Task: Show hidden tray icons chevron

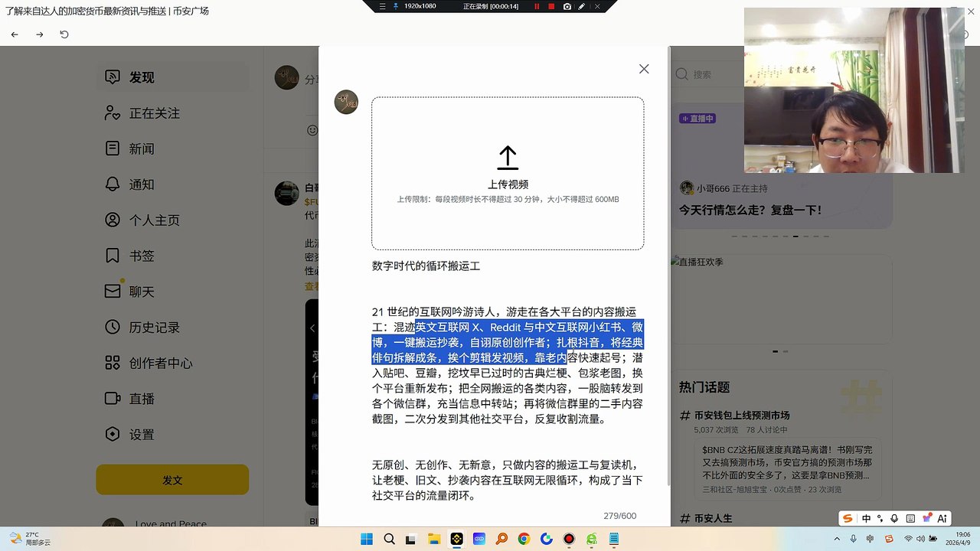Action: (835, 539)
